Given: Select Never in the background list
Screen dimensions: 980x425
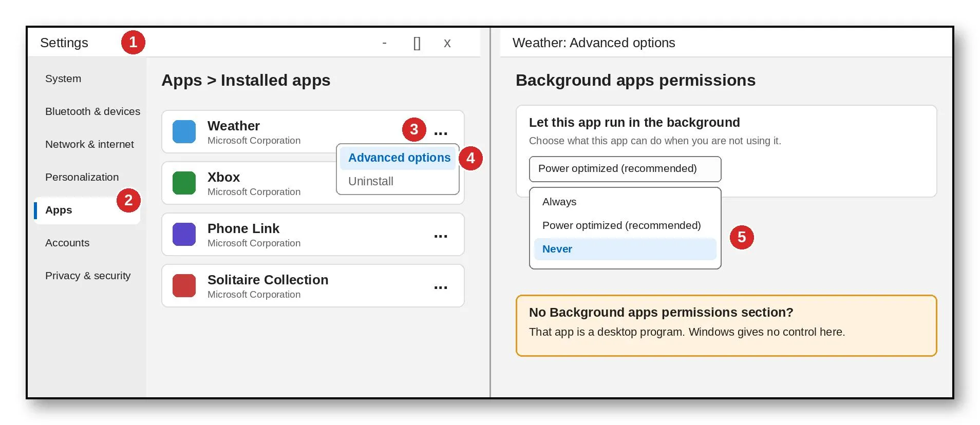Looking at the screenshot, I should (x=625, y=249).
